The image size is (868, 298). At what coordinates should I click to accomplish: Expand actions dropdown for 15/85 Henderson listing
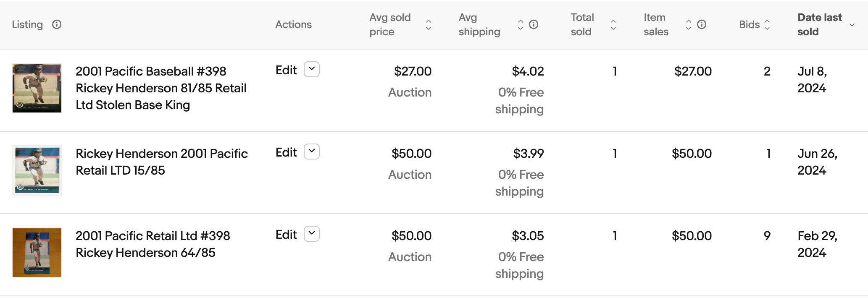pos(312,152)
